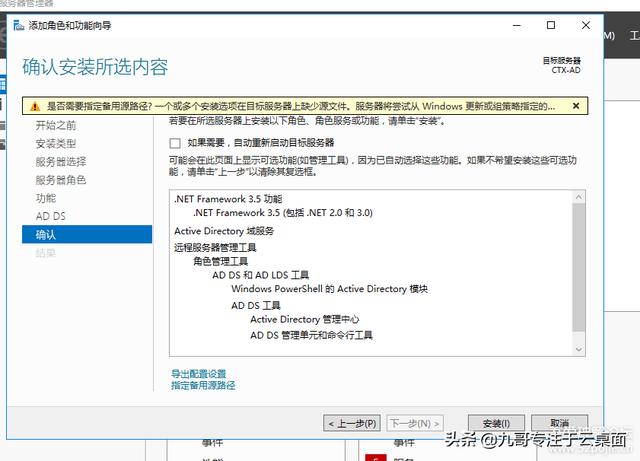Go to the AD DS step
The width and height of the screenshot is (640, 461).
pos(51,216)
